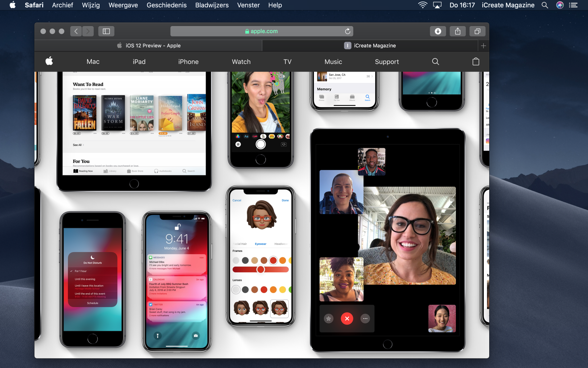Open the Share icon in toolbar
This screenshot has height=368, width=588.
[x=458, y=31]
